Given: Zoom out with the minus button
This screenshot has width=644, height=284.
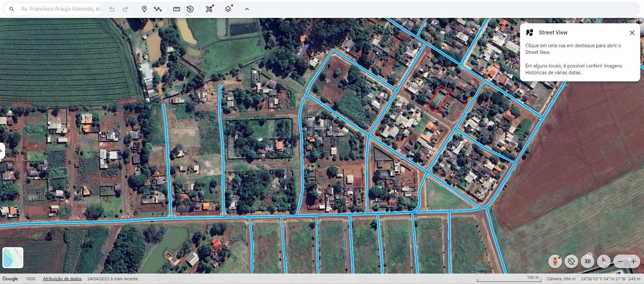Looking at the screenshot, I should [x=620, y=261].
